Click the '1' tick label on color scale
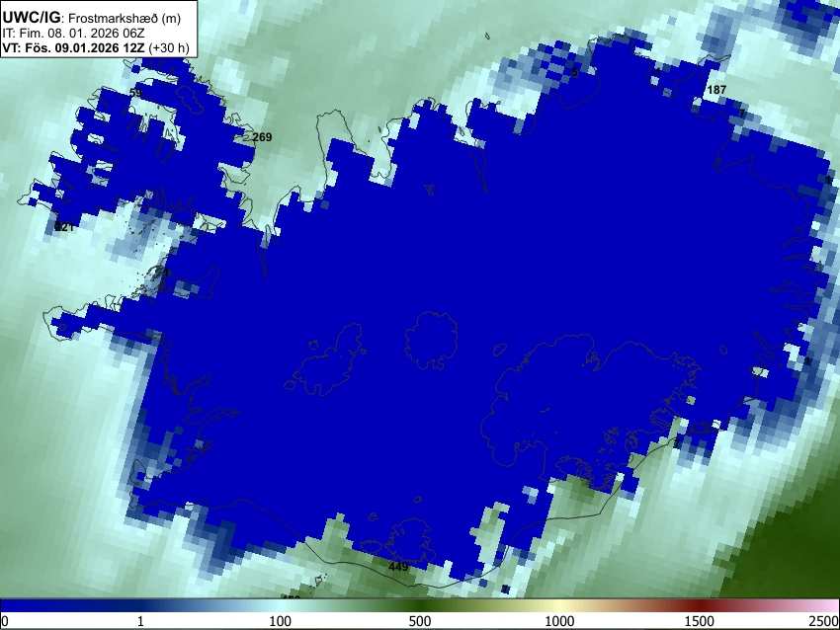 [x=140, y=621]
